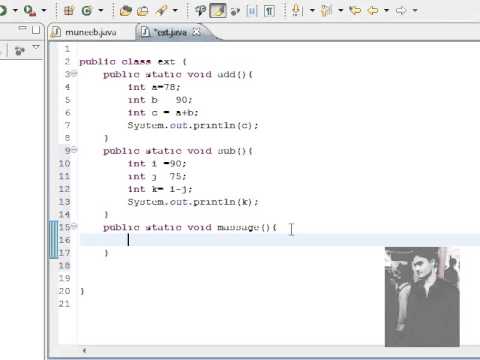
Task: Open the Next Annotation dropdown arrow
Action: (x=312, y=11)
